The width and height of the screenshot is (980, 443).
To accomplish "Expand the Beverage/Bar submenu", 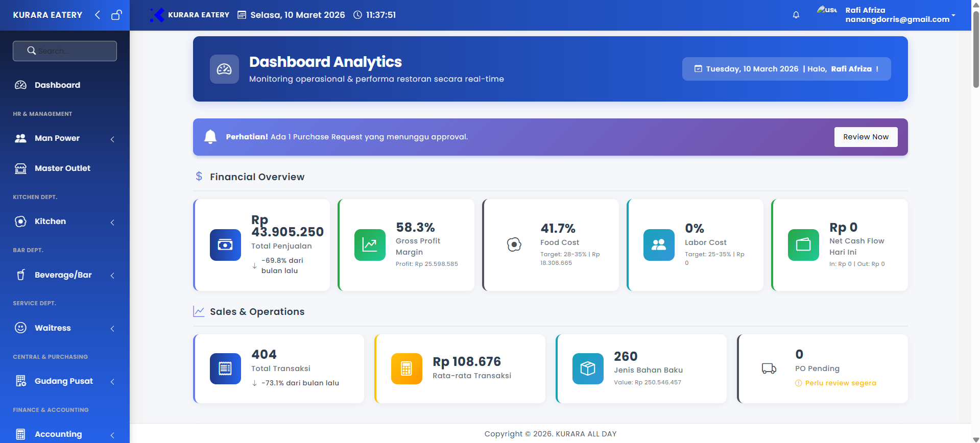I will (112, 276).
